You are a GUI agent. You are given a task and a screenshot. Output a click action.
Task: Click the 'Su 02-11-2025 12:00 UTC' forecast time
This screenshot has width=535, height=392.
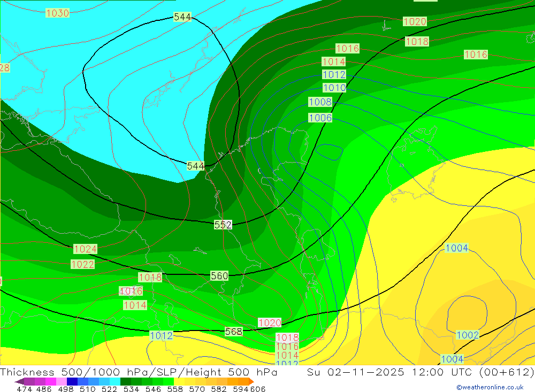click(x=389, y=372)
